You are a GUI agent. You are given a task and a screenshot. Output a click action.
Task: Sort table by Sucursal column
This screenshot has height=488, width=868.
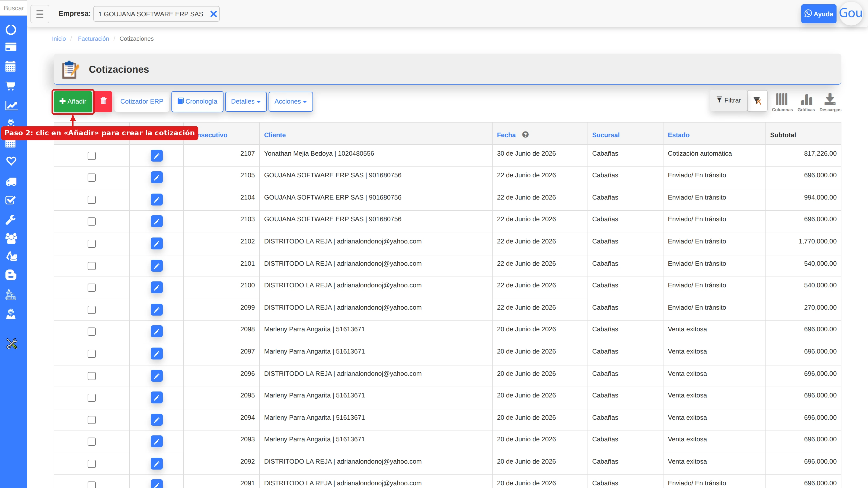point(605,135)
